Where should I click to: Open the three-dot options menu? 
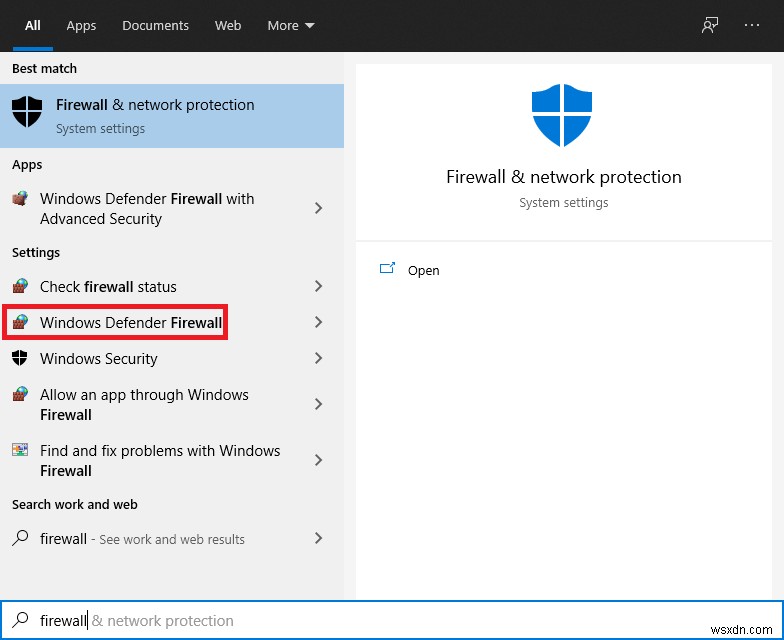coord(752,26)
